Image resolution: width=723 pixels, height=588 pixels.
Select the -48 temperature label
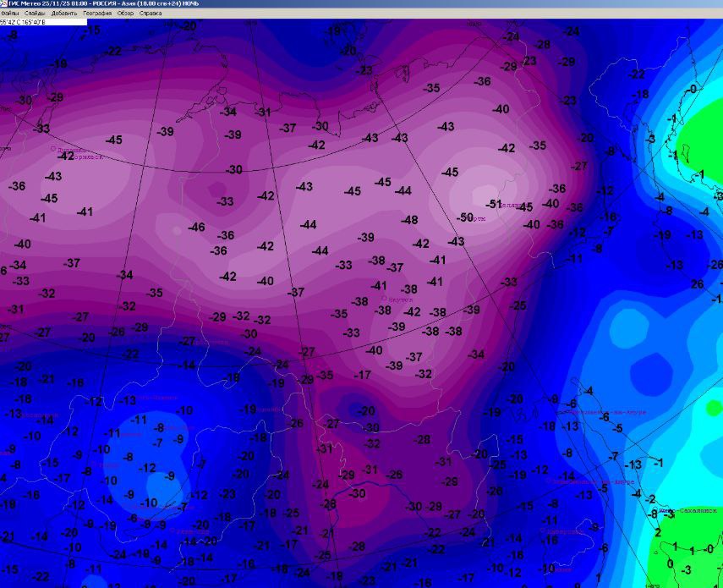point(409,220)
